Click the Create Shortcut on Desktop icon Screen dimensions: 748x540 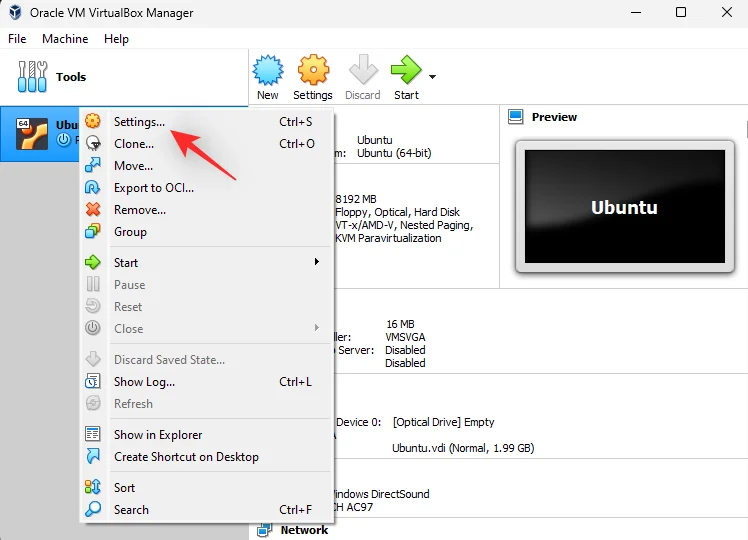pyautogui.click(x=93, y=457)
